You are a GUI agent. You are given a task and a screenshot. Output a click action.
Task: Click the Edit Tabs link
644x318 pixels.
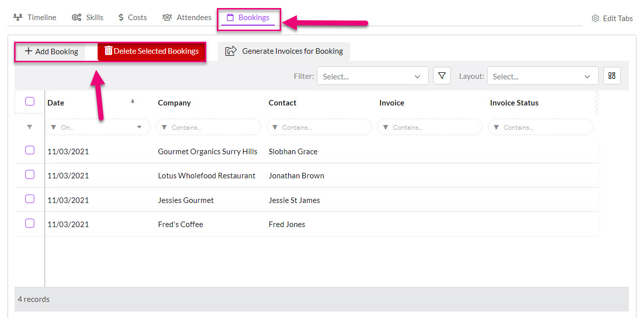coord(612,18)
